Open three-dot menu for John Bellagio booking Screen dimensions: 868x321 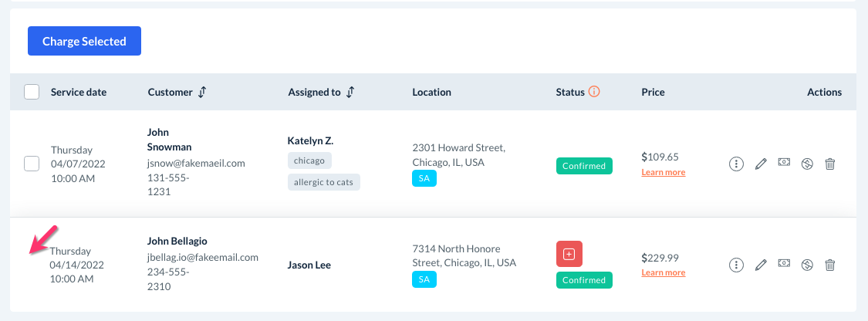click(737, 265)
